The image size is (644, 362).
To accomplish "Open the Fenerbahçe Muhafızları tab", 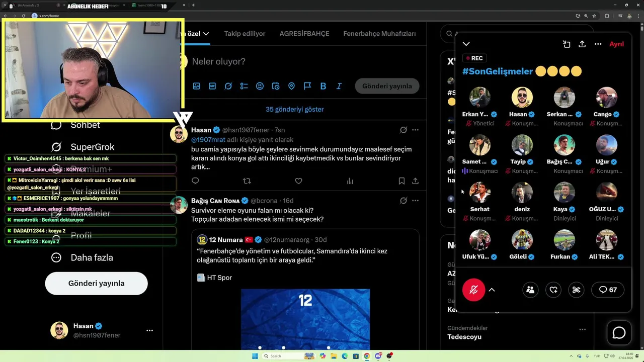I will (379, 34).
